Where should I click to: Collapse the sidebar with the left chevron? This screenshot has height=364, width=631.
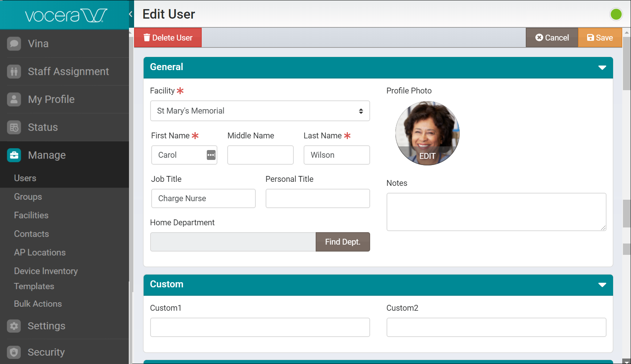tap(131, 14)
